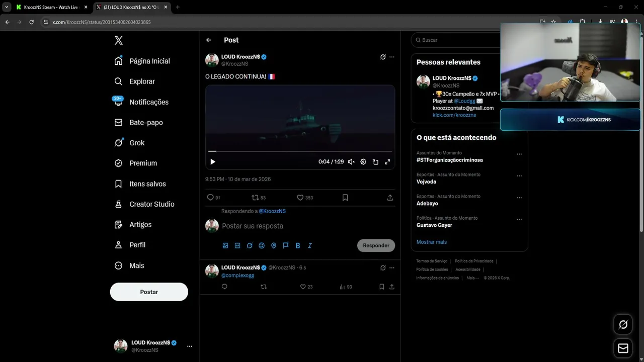Open Termos de Serviço footer link
This screenshot has height=362, width=644.
coord(432,261)
